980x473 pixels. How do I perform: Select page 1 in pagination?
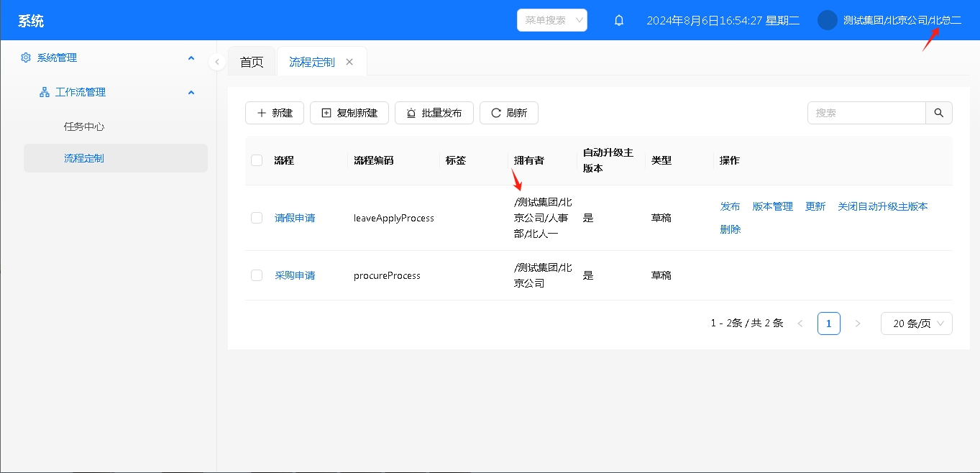(829, 323)
